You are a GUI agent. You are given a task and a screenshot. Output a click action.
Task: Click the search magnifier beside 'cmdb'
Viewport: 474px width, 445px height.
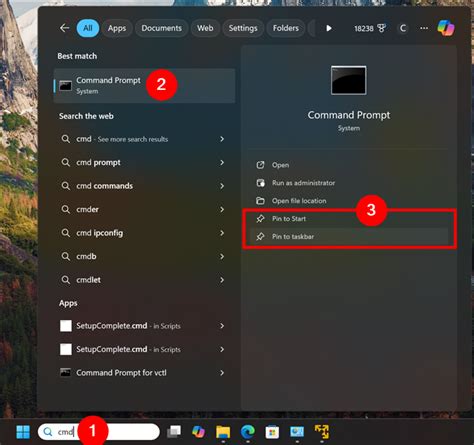(x=66, y=256)
